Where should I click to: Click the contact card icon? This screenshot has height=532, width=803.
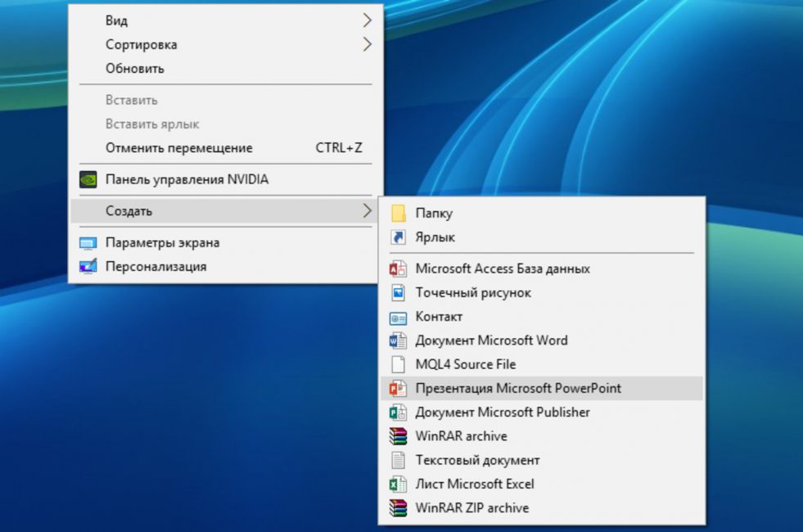(x=399, y=318)
